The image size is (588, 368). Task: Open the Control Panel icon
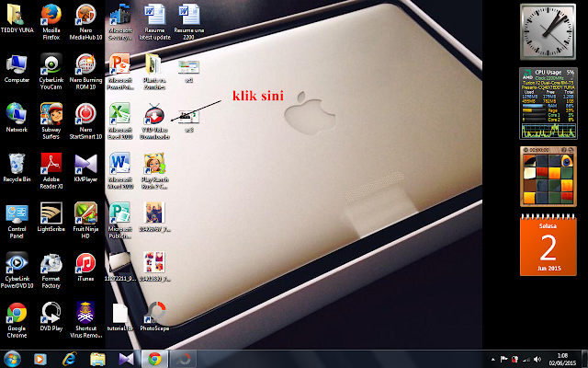pyautogui.click(x=17, y=221)
